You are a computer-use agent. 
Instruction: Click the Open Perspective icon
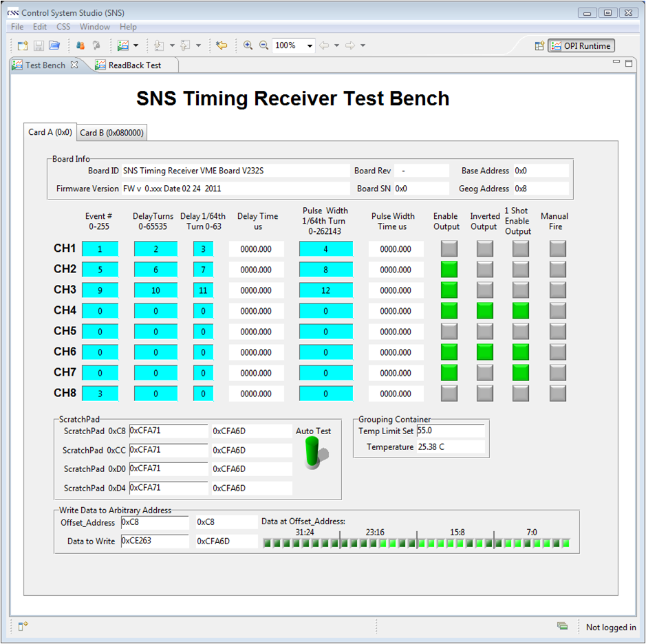pyautogui.click(x=540, y=46)
